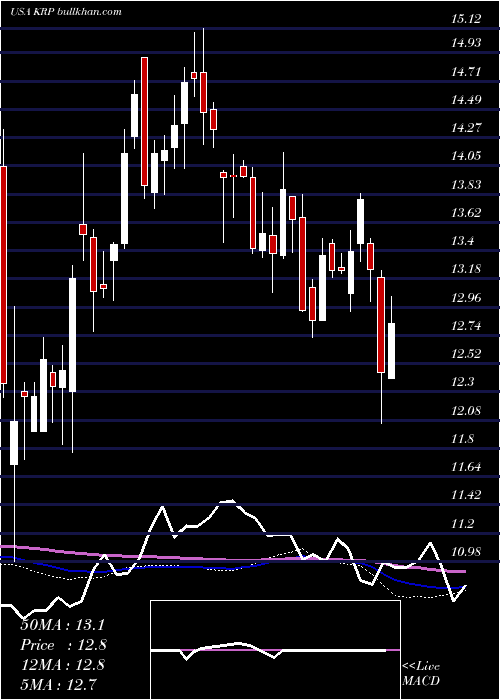Click the 12.96 price axis label
The image size is (500, 700).
(x=466, y=297)
